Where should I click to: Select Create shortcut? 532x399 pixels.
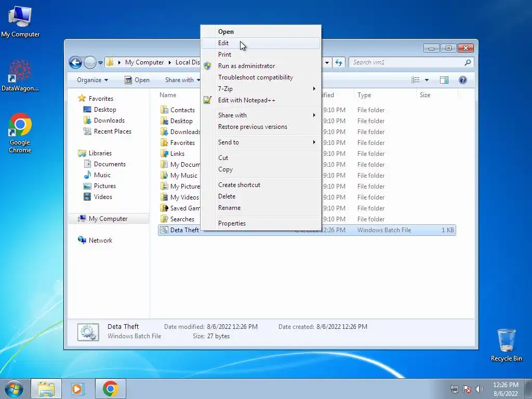(261, 185)
